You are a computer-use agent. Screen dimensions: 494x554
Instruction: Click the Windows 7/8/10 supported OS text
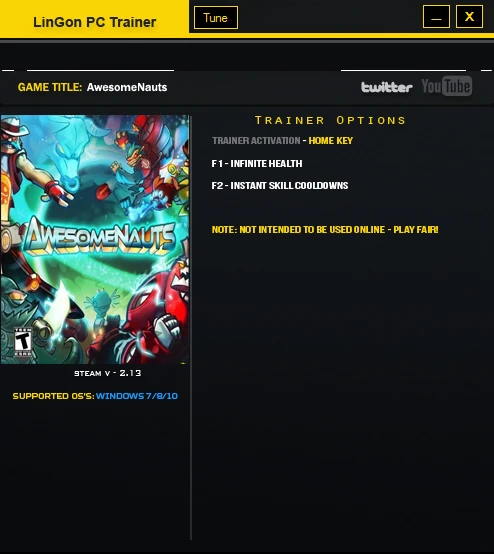point(137,396)
